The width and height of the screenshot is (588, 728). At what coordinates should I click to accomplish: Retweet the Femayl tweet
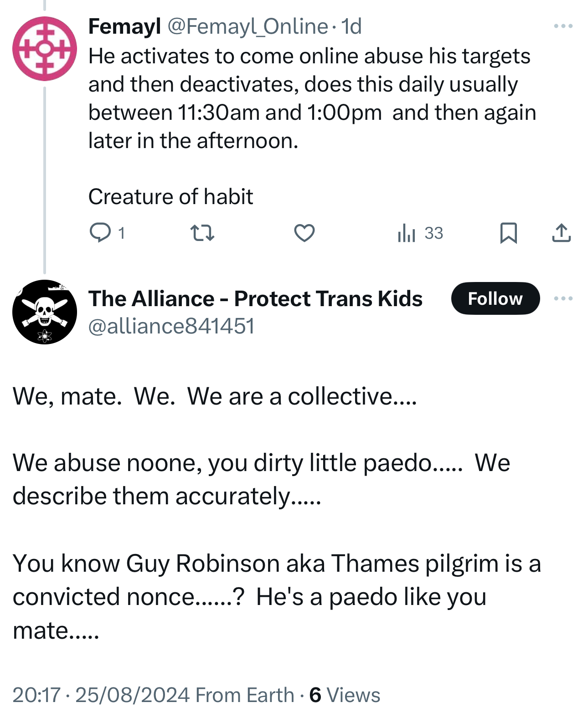(202, 233)
